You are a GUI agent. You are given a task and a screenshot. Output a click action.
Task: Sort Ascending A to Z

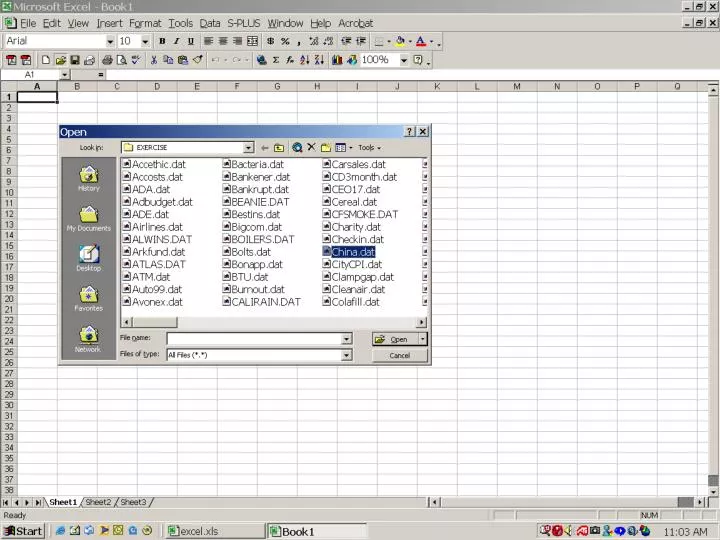(x=304, y=60)
